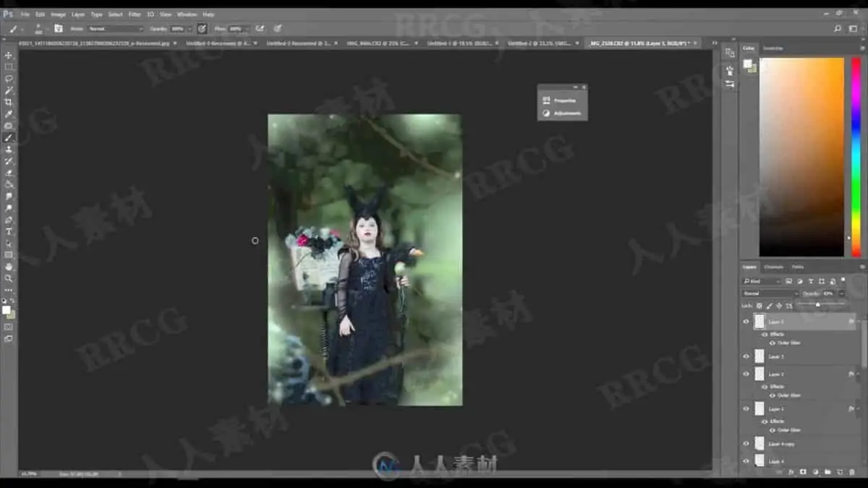
Task: Select the Magic Wand tool
Action: click(9, 90)
